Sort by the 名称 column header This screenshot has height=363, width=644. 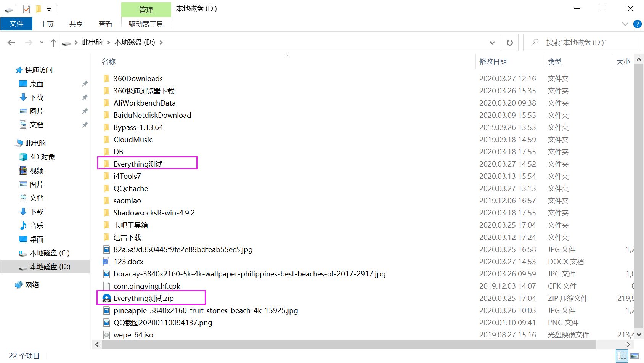click(109, 61)
